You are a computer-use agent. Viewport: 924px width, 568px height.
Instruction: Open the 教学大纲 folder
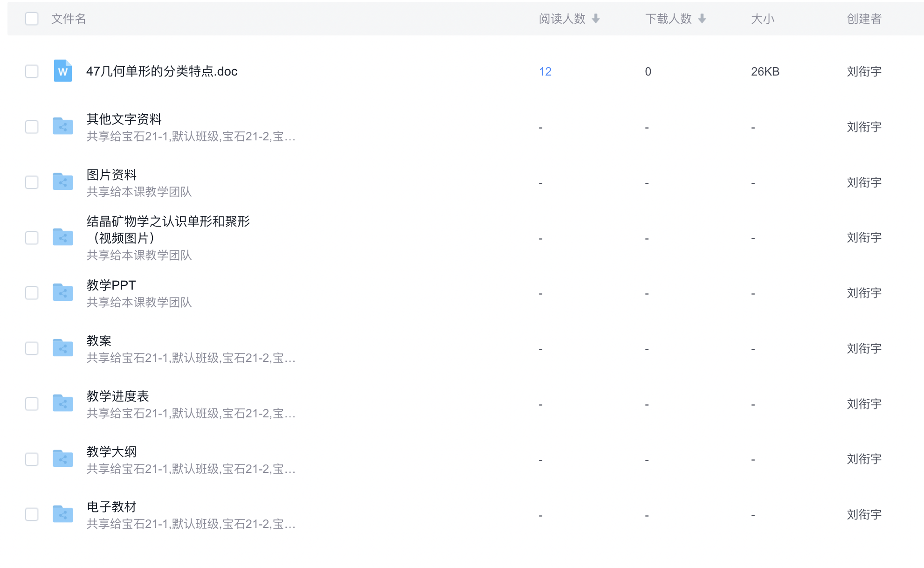pyautogui.click(x=111, y=451)
